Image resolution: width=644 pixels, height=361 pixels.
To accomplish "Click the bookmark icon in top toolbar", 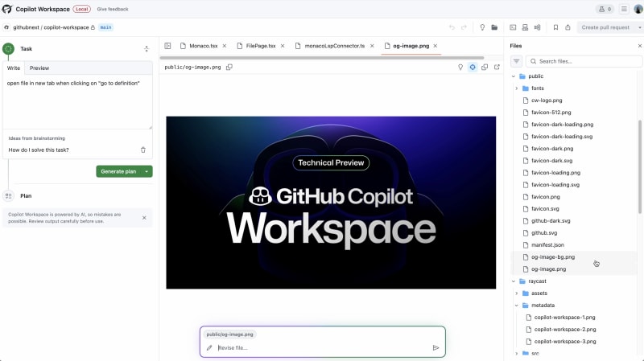I will tap(555, 27).
